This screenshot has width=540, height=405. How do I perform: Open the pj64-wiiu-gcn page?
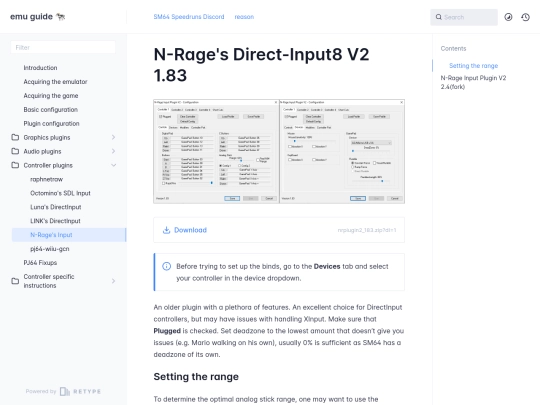tap(50, 249)
